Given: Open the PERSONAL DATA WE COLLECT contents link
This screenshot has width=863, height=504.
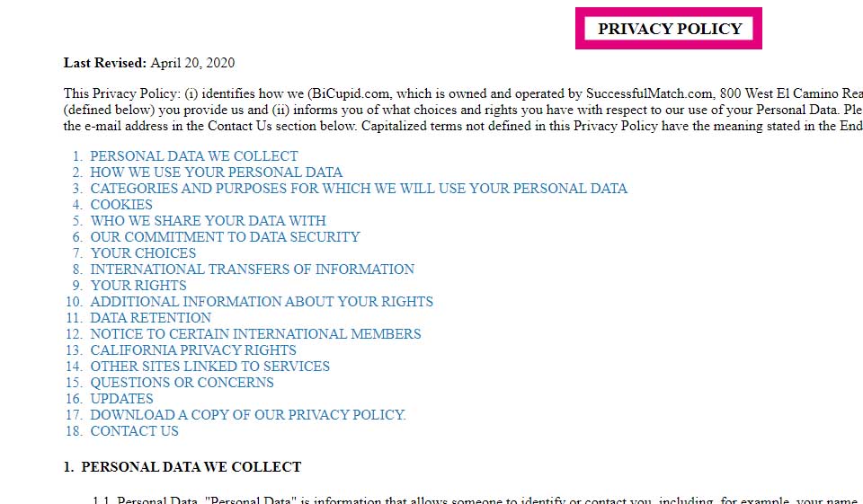Looking at the screenshot, I should pyautogui.click(x=193, y=156).
